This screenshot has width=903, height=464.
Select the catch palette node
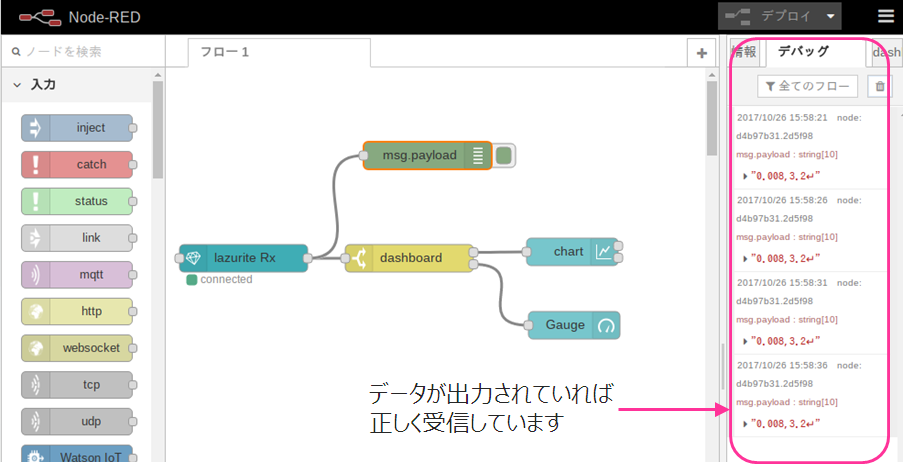coord(77,165)
